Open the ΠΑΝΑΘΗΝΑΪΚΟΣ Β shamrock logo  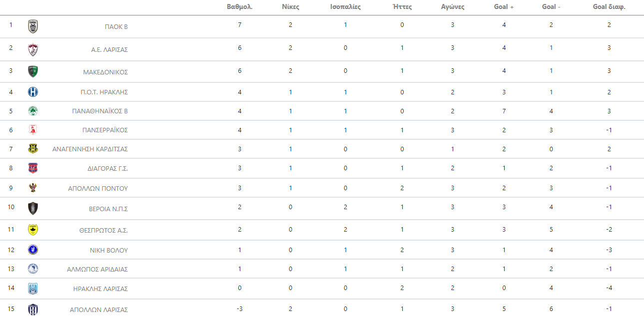coord(33,111)
